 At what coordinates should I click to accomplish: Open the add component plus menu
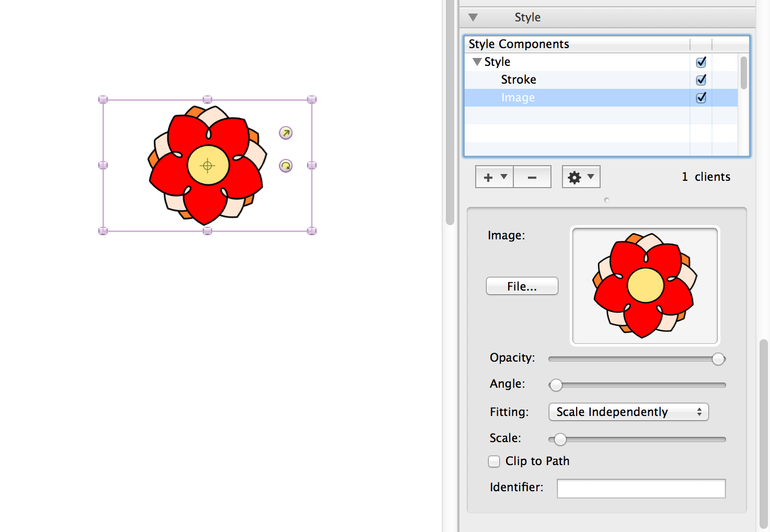(x=495, y=177)
